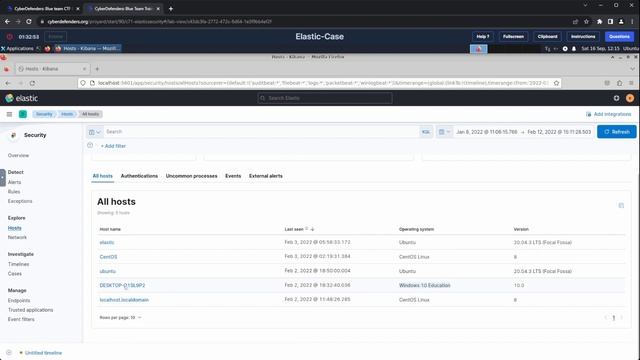Viewport: 640px width, 360px height.
Task: Click the Chrome reload button
Action: 29,21
